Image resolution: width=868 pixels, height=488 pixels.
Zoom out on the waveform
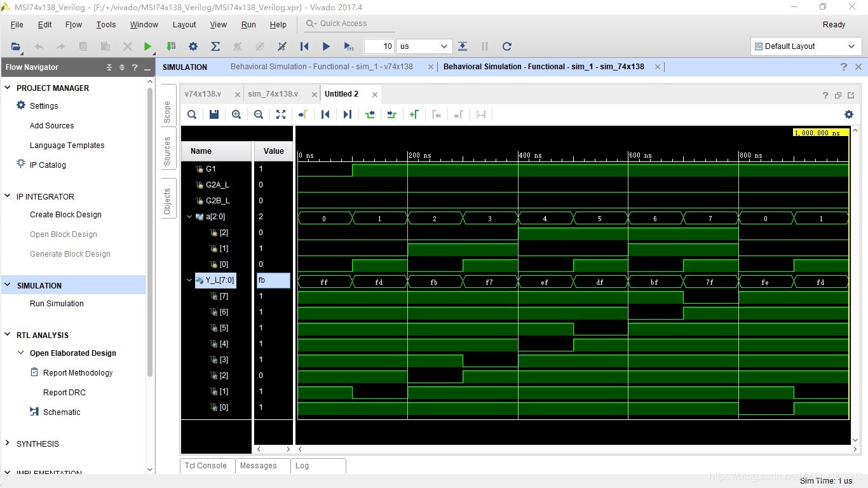259,114
